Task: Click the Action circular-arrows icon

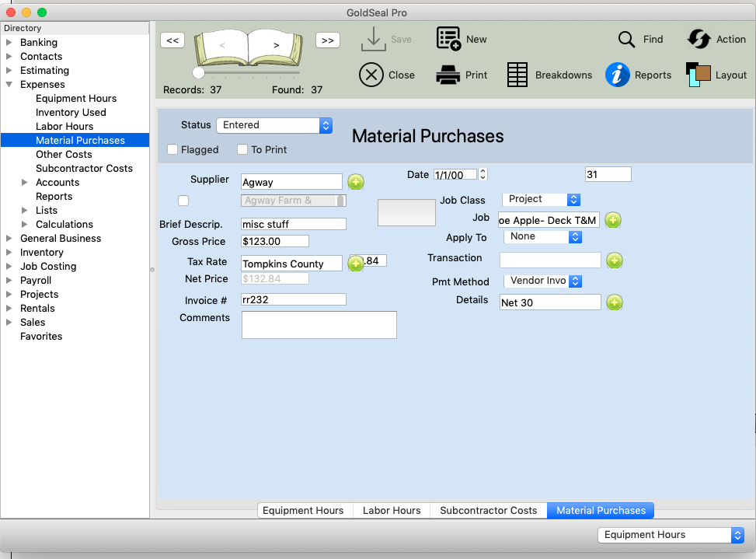Action: (x=699, y=39)
